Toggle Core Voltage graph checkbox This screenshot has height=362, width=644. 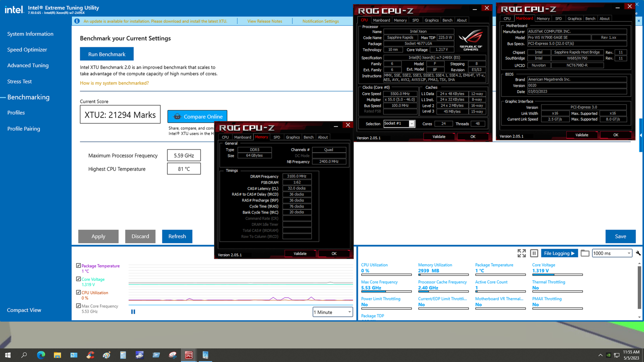[x=78, y=279]
